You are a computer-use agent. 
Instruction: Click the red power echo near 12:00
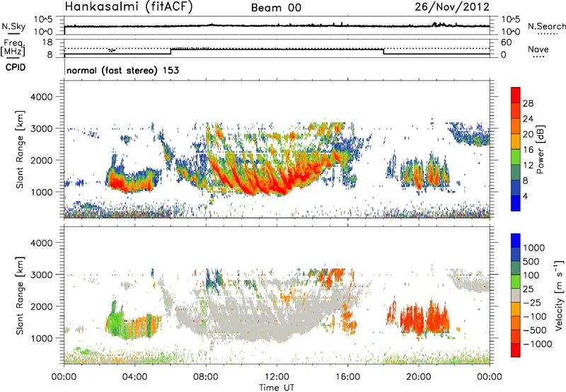(278, 186)
